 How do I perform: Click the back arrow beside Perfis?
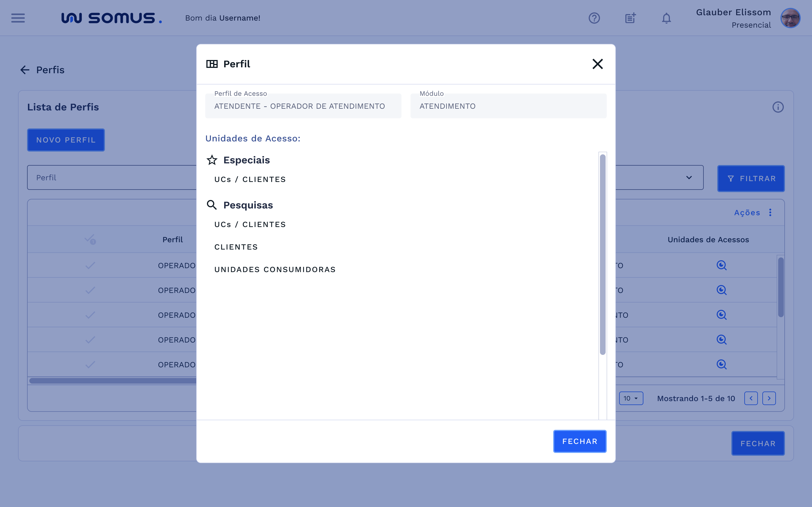point(24,70)
